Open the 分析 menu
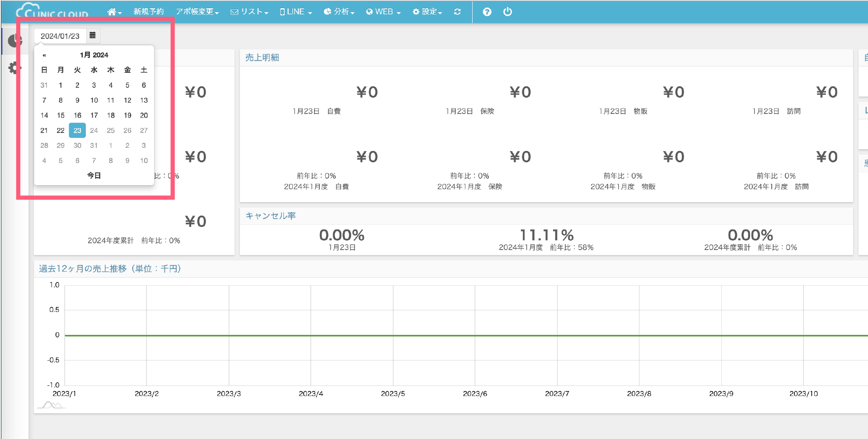 click(339, 12)
